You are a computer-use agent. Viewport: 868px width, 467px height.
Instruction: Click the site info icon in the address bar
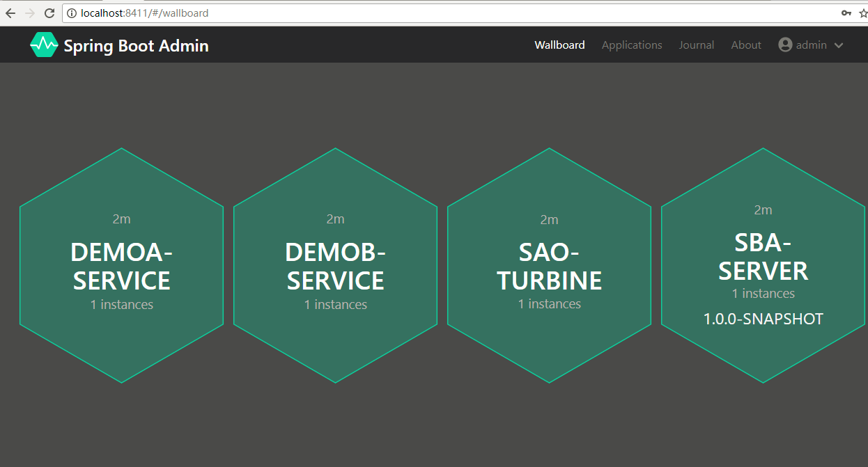pyautogui.click(x=72, y=13)
